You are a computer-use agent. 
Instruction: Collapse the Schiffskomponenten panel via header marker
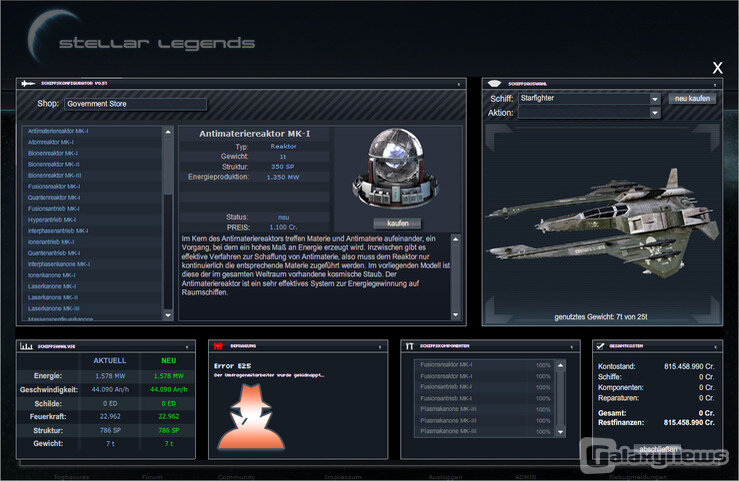pos(572,347)
